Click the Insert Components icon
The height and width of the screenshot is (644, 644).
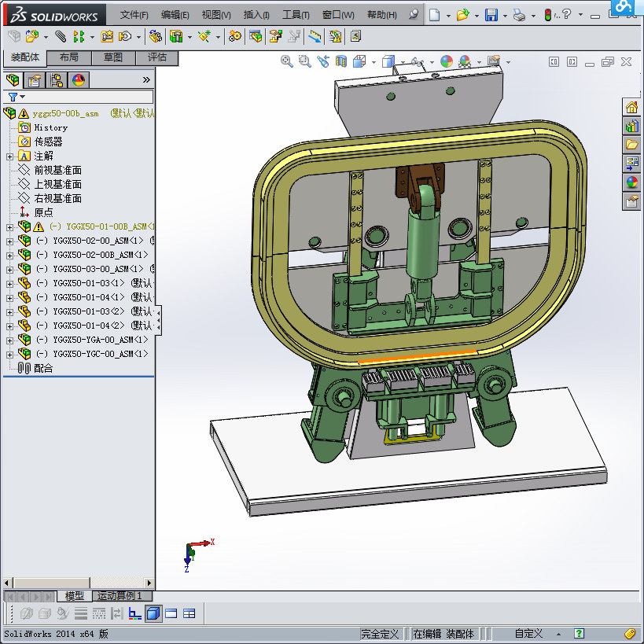[32, 36]
